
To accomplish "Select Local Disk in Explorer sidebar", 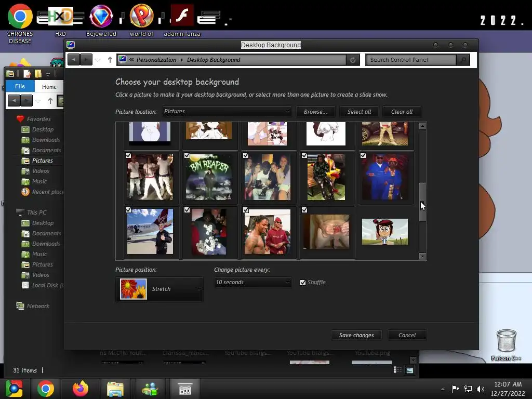I will pos(42,285).
